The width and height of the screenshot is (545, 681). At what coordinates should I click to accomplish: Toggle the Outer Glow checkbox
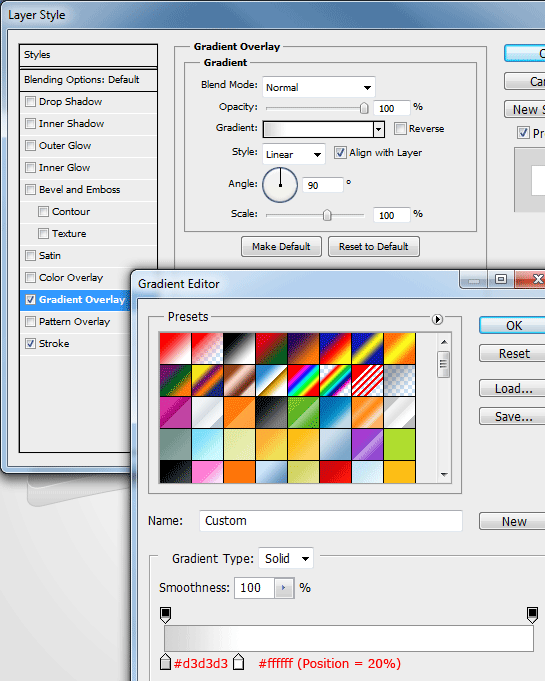(30, 145)
